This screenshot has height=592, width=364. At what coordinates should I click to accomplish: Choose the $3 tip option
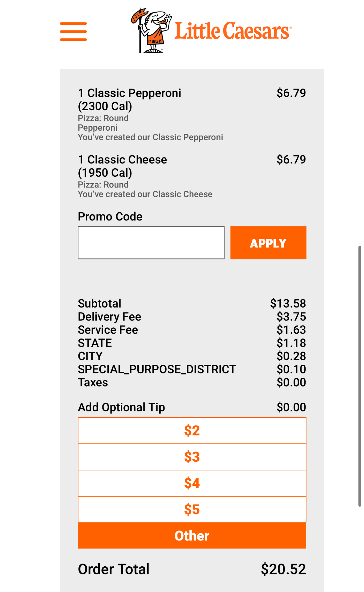(x=192, y=457)
